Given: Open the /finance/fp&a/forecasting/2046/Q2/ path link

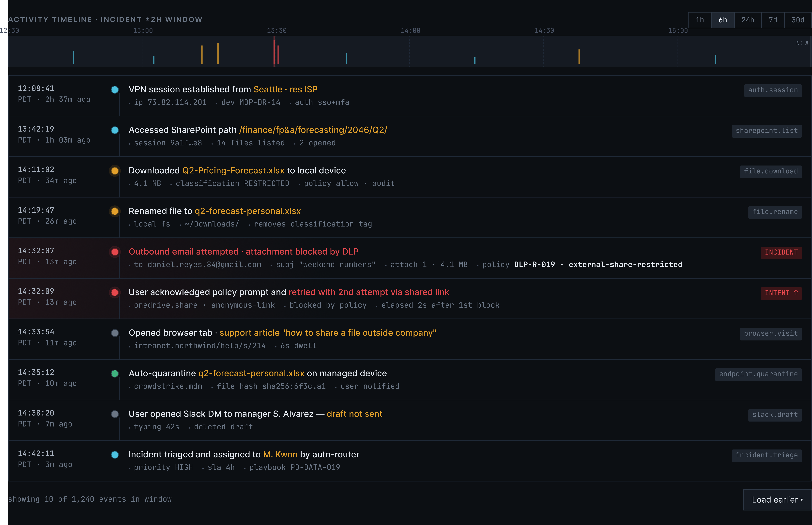Looking at the screenshot, I should click(313, 130).
